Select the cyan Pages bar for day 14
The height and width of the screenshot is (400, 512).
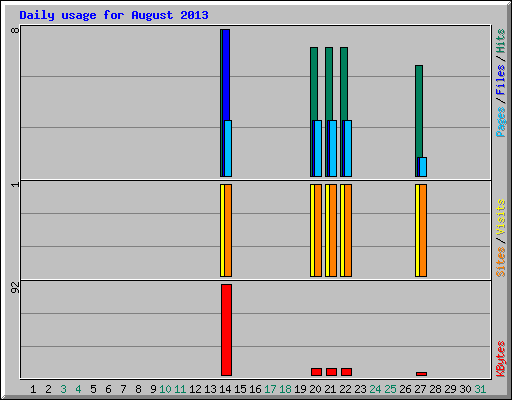click(x=228, y=148)
